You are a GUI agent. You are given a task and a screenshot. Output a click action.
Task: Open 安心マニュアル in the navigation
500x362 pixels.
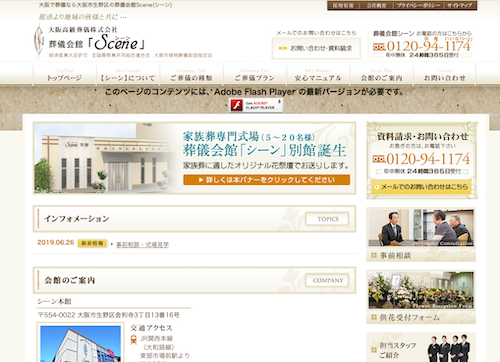318,75
